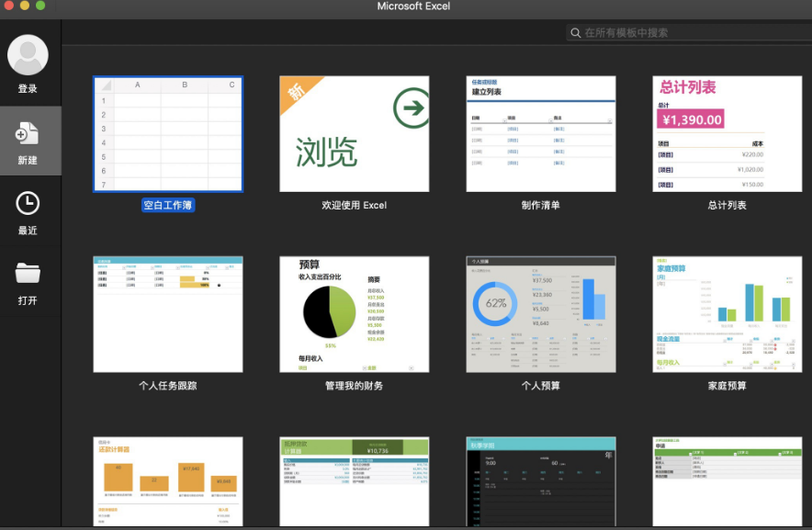Click the green arrow circle on 浏览 template
Image resolution: width=812 pixels, height=530 pixels.
point(411,108)
